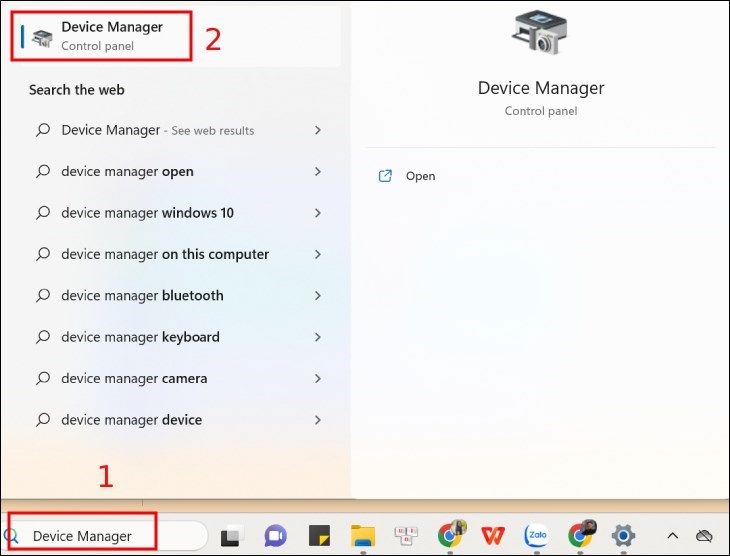The width and height of the screenshot is (730, 556).
Task: Select 'device manager camera' suggestion
Action: point(179,378)
